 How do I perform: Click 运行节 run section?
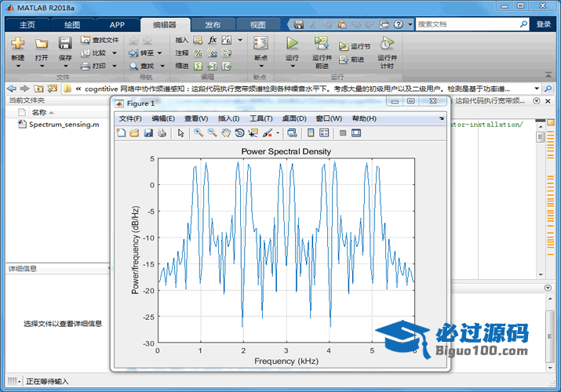click(x=355, y=46)
